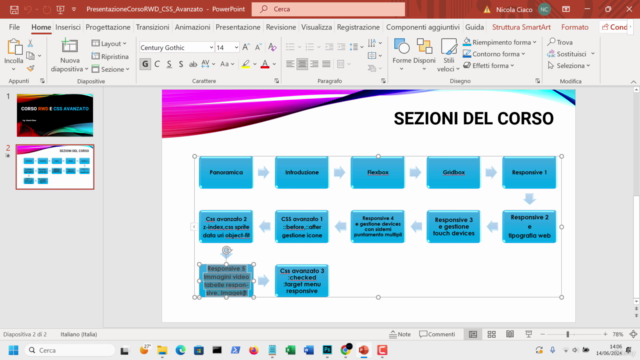Click the save icon in title bar
This screenshot has height=360, width=640.
click(14, 9)
